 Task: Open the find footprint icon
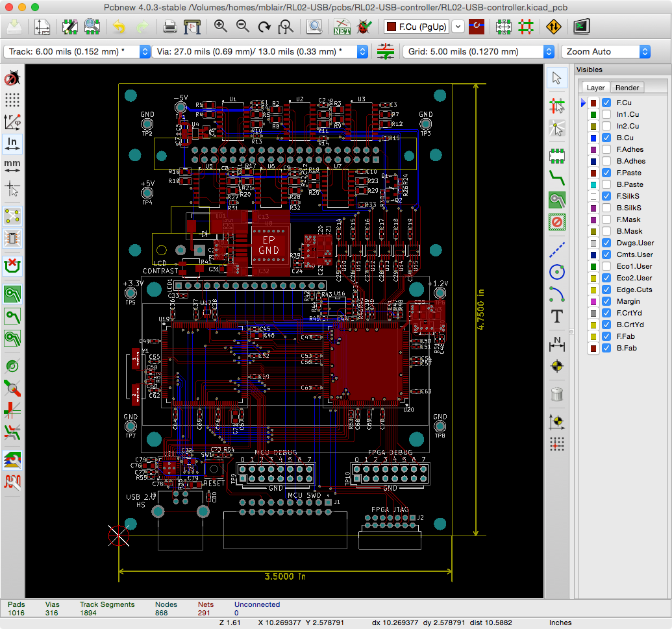click(314, 27)
